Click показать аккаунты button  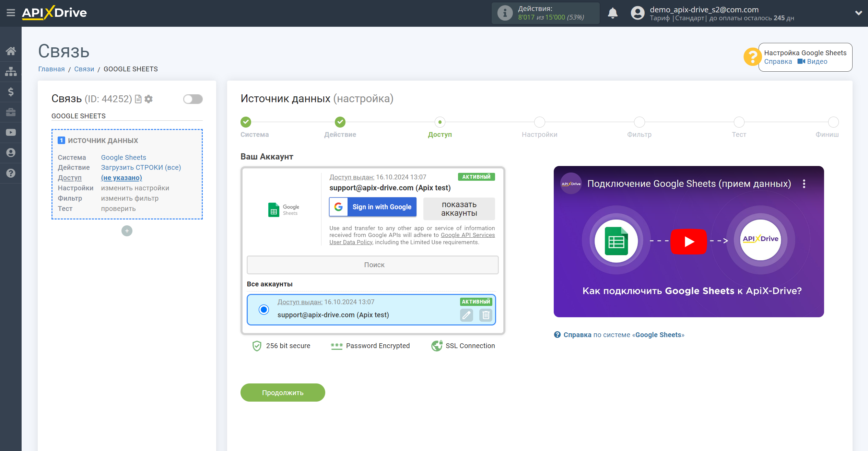pyautogui.click(x=459, y=209)
